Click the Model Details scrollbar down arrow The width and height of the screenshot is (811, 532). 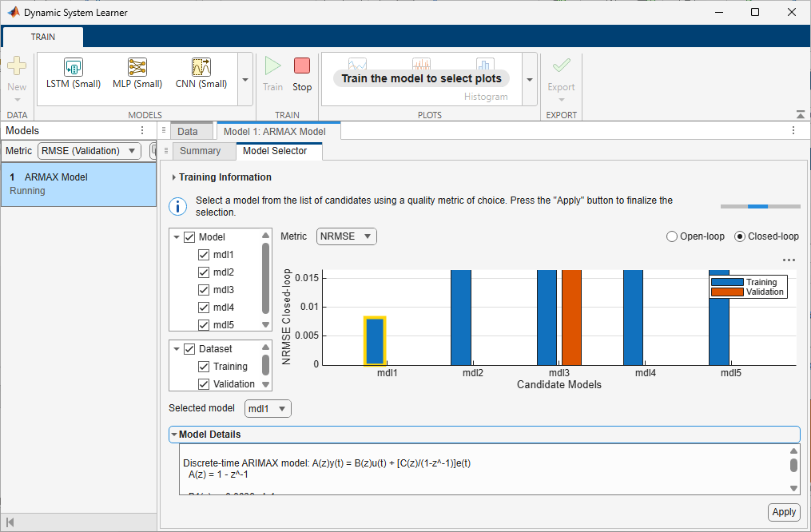pyautogui.click(x=794, y=488)
